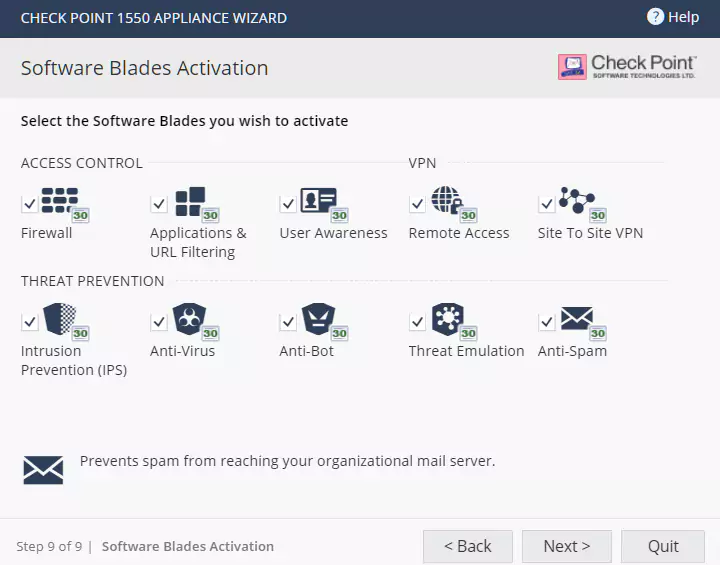Click the Site To Site VPN icon
This screenshot has height=565, width=720.
click(x=577, y=201)
